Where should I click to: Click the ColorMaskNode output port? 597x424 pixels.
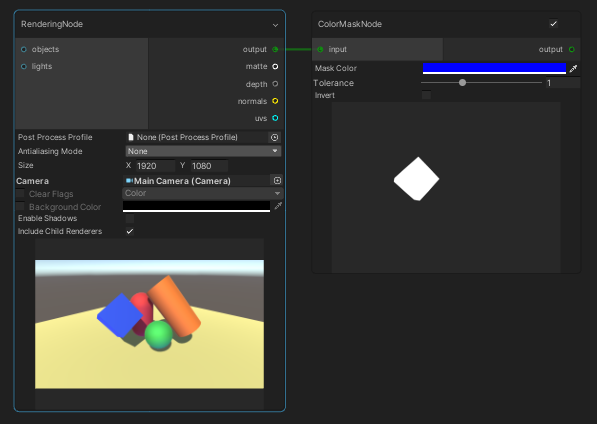pos(571,49)
